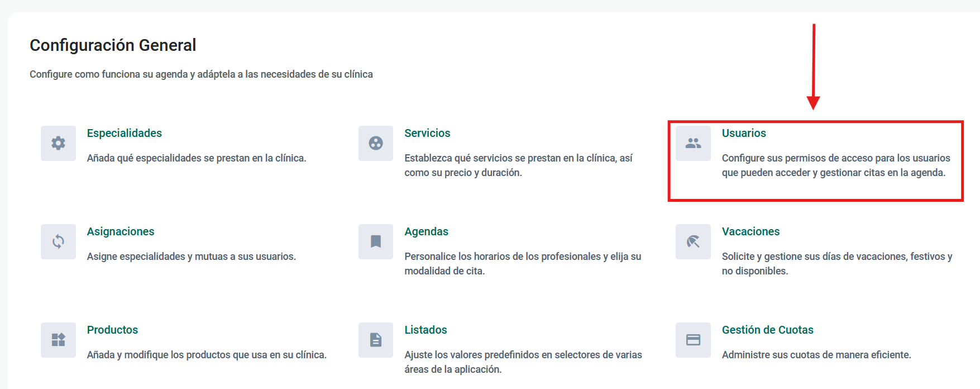This screenshot has width=980, height=389.
Task: Select the Vacaciones title link
Action: click(750, 231)
